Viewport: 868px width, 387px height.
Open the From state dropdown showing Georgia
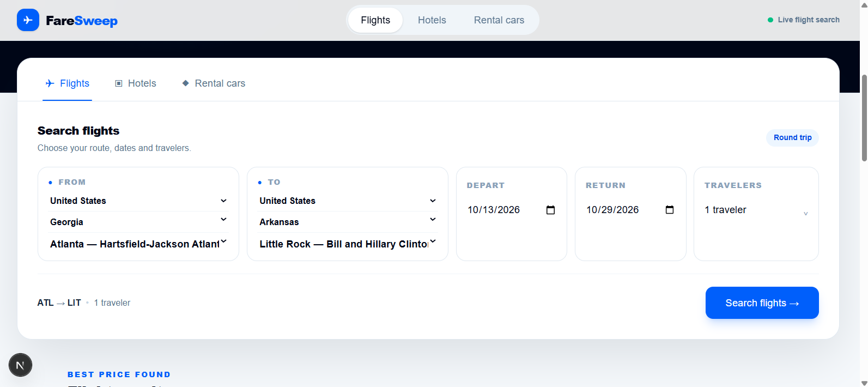tap(138, 222)
